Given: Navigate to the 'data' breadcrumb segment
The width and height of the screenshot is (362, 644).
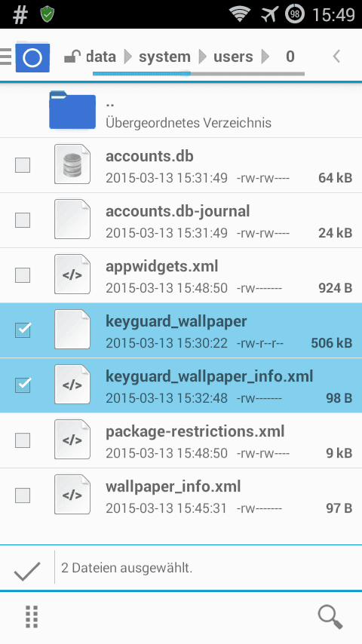Looking at the screenshot, I should tap(100, 57).
